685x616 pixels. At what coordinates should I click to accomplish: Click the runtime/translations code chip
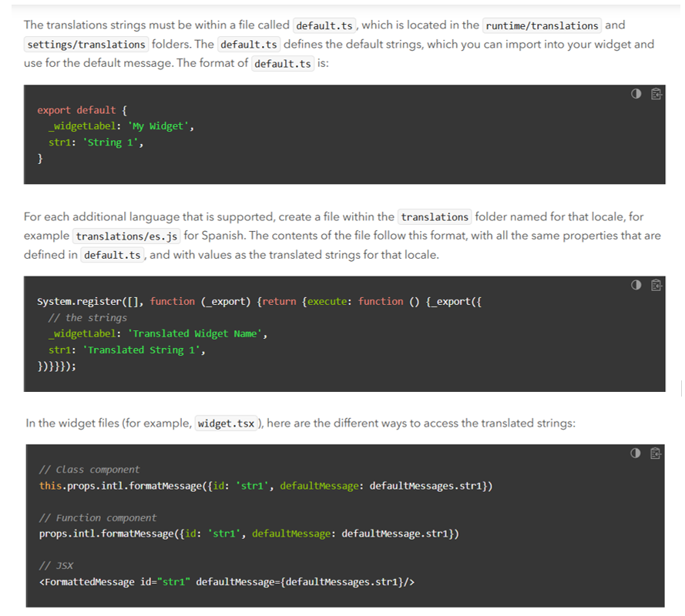click(542, 25)
